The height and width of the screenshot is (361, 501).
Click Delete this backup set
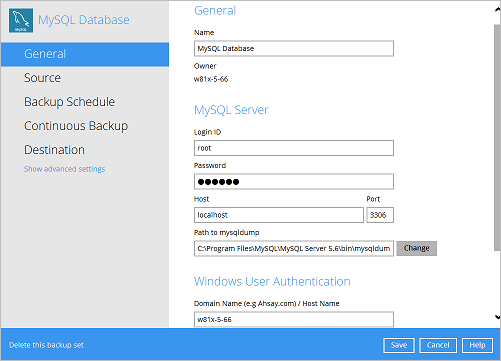pos(46,345)
